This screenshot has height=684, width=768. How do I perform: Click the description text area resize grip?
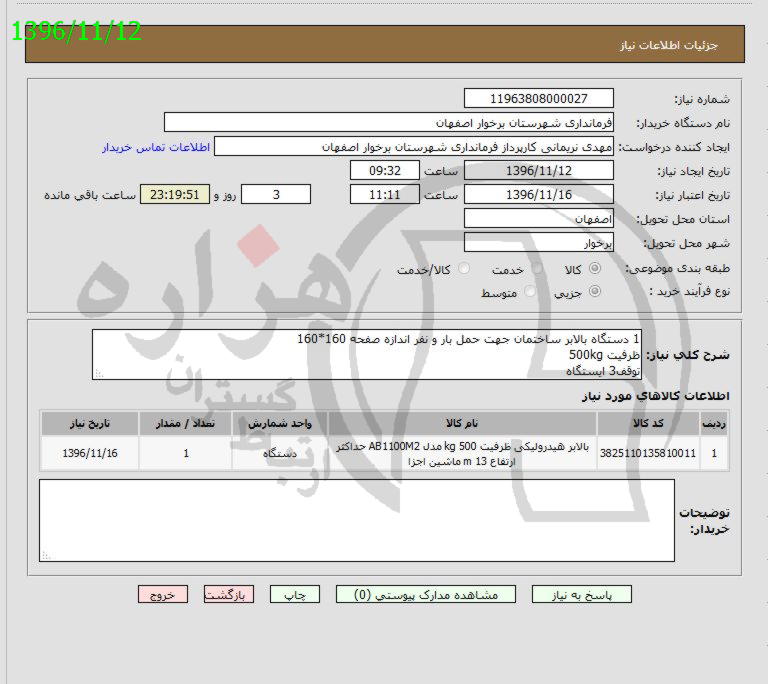coord(98,374)
